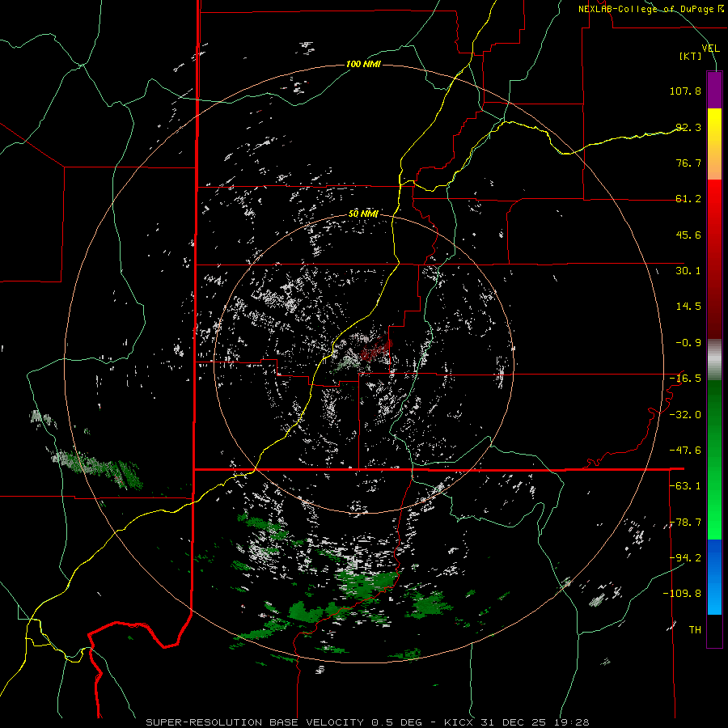The width and height of the screenshot is (728, 728).
Task: Click the 45.6 scale value
Action: pos(688,235)
